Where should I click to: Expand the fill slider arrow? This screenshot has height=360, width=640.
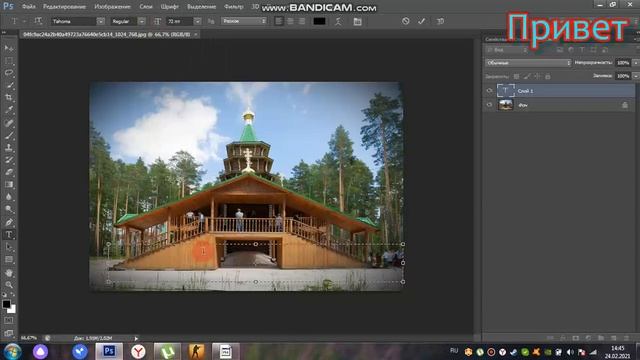[x=636, y=76]
